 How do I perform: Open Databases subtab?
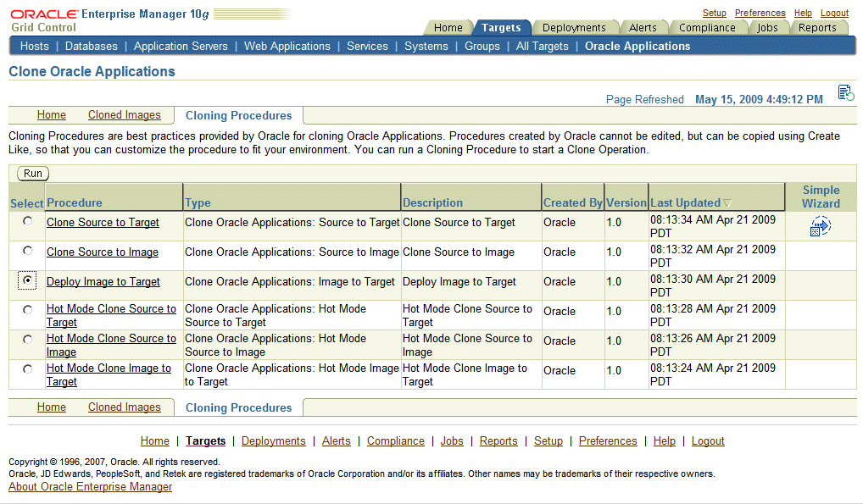92,47
